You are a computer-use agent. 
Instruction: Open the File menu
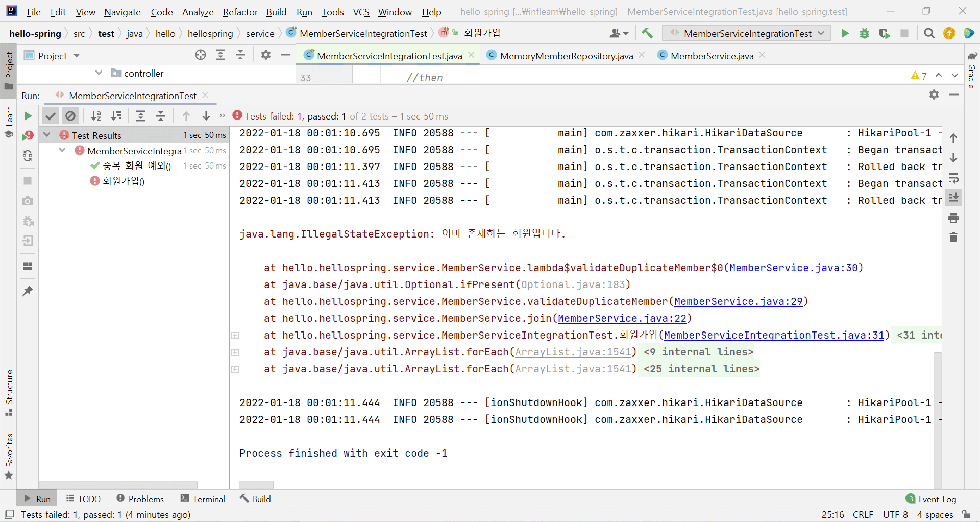point(33,12)
